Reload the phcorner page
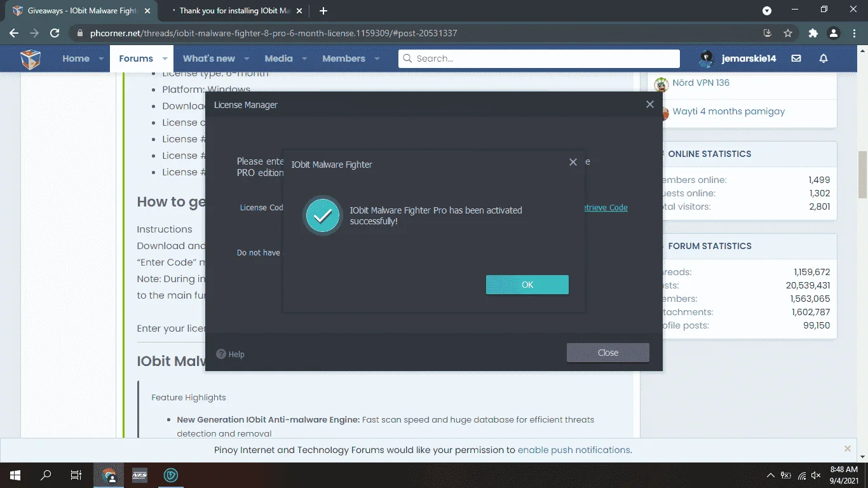This screenshot has width=868, height=488. (x=55, y=33)
